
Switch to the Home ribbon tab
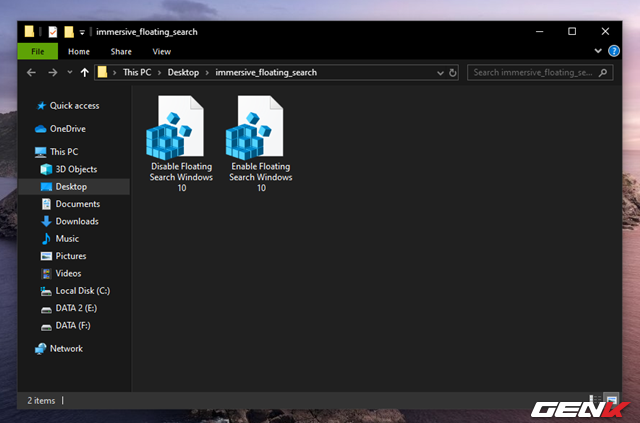coord(79,51)
